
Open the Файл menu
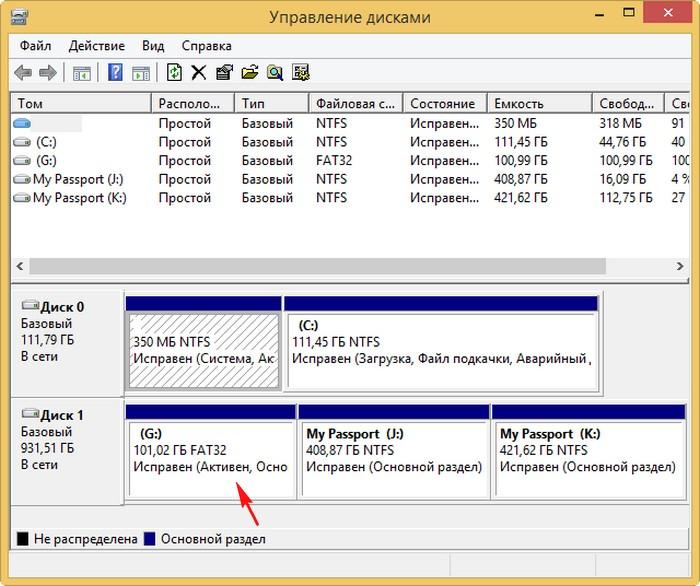click(x=36, y=46)
